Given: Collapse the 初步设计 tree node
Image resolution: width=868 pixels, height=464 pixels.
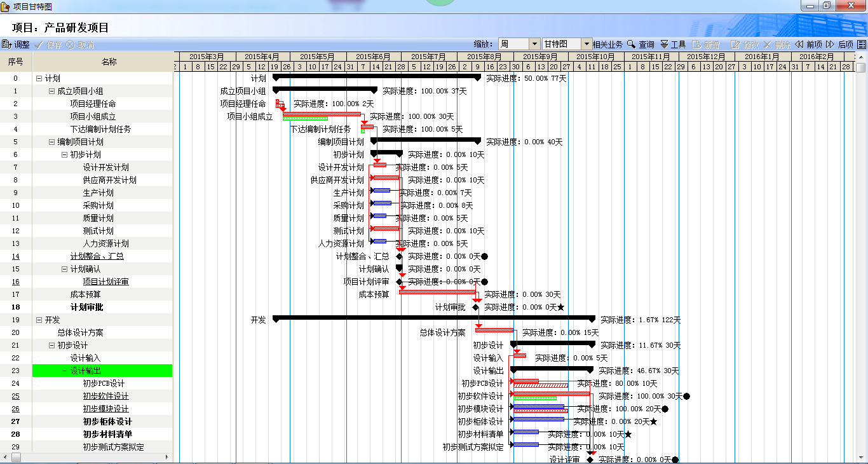Looking at the screenshot, I should pos(51,346).
